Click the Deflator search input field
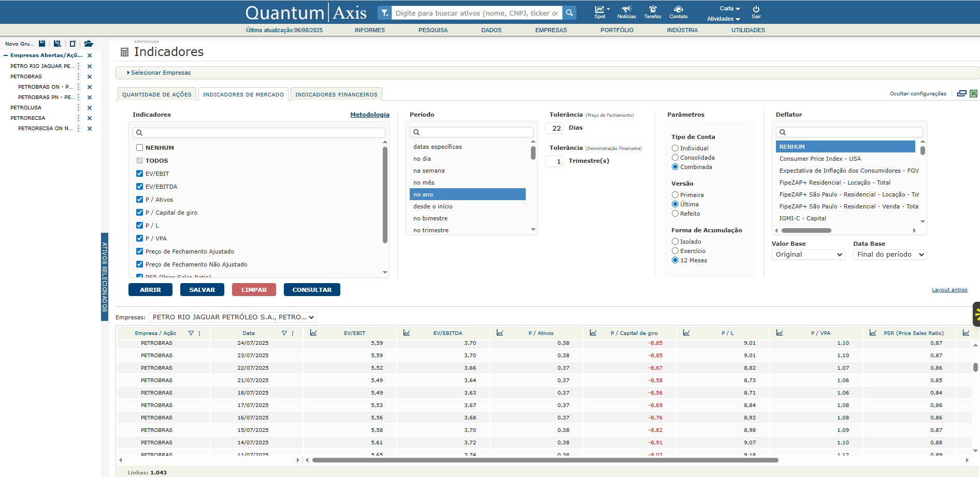The height and width of the screenshot is (477, 980). pos(849,132)
